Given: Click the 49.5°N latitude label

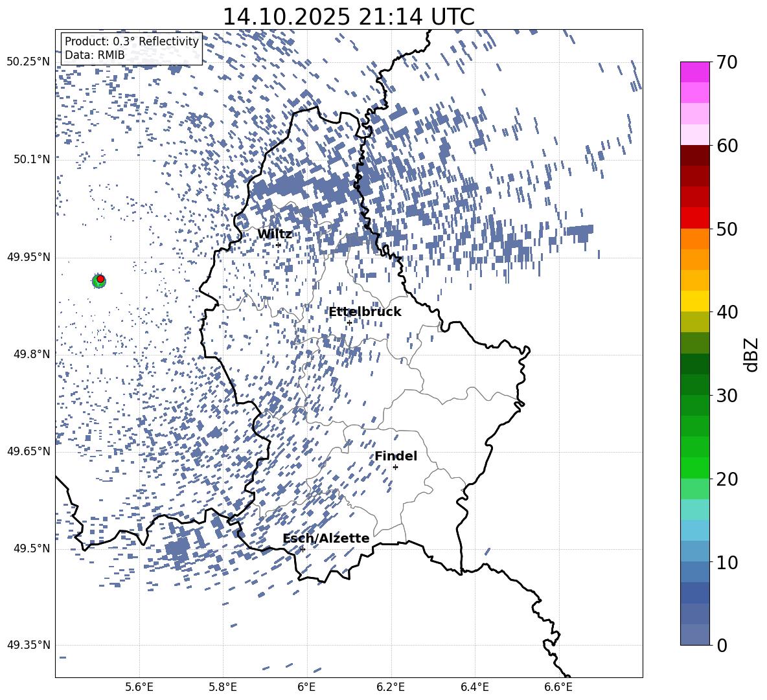Looking at the screenshot, I should tap(31, 548).
